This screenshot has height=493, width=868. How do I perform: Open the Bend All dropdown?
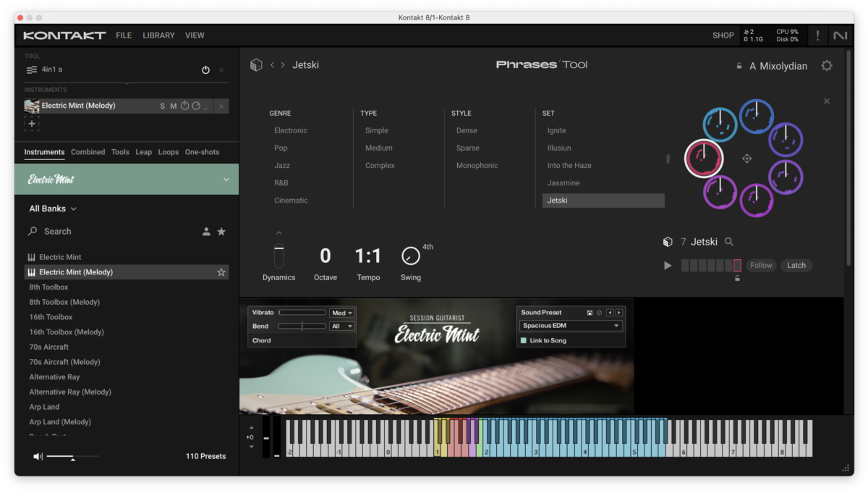[x=341, y=326]
